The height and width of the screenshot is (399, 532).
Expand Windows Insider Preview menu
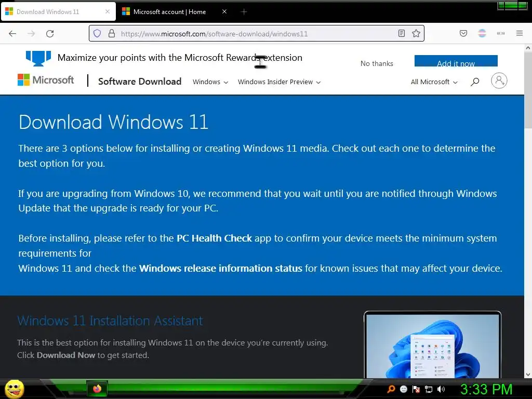pos(279,82)
